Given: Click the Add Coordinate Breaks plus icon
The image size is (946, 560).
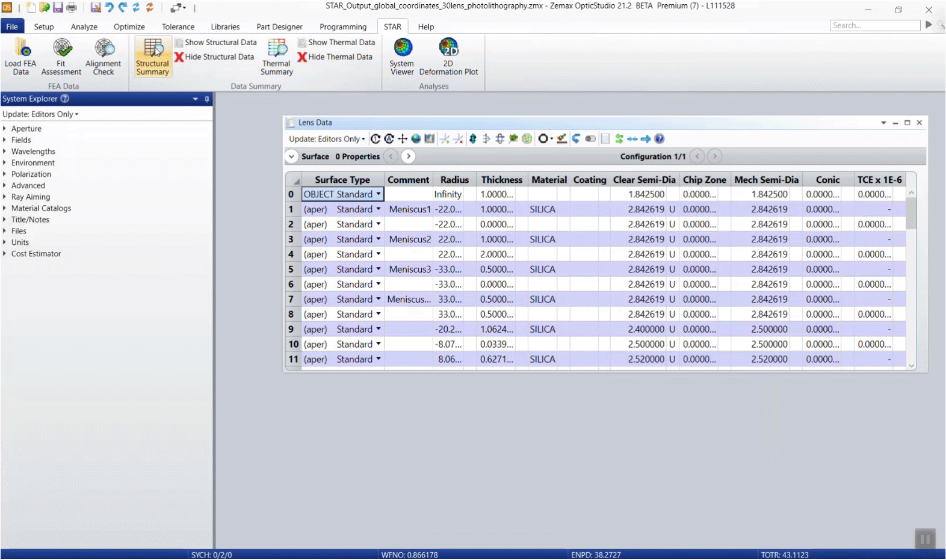Looking at the screenshot, I should [x=403, y=139].
